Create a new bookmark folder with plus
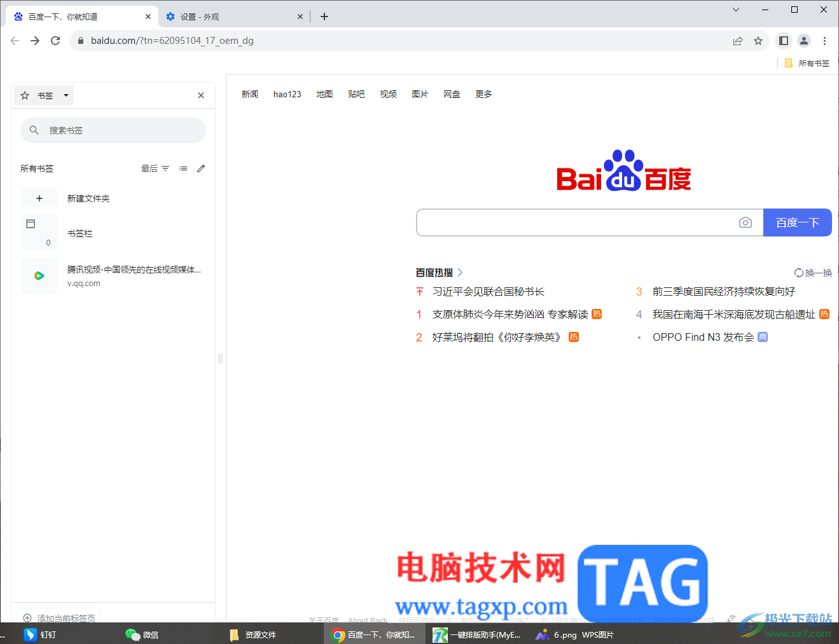 (x=39, y=198)
